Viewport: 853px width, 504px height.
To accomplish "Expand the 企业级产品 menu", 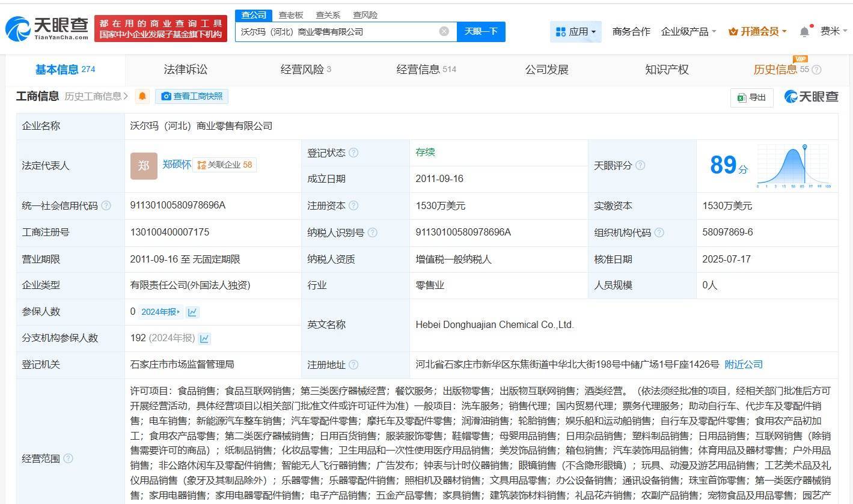I will coord(688,31).
